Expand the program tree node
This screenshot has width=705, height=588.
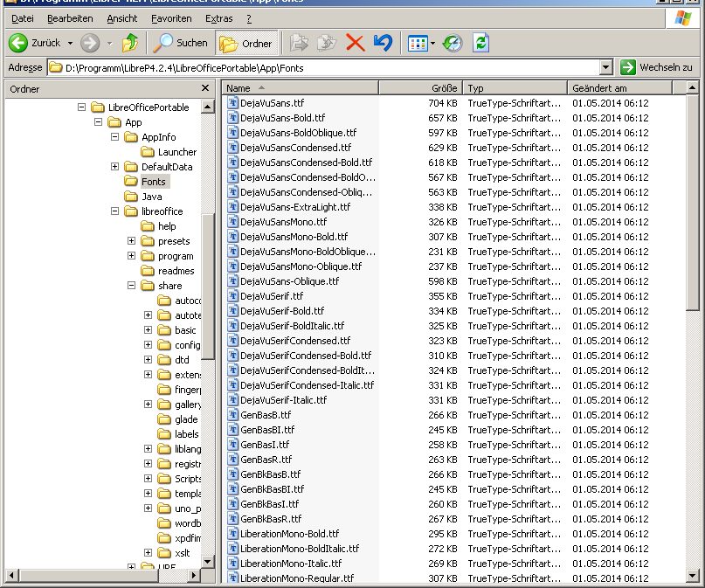pos(131,255)
